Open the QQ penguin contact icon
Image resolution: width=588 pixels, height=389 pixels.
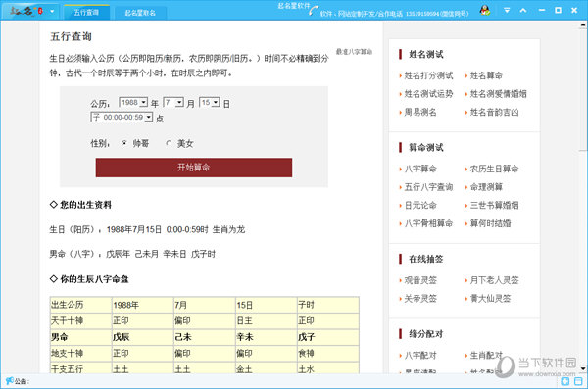tap(485, 11)
